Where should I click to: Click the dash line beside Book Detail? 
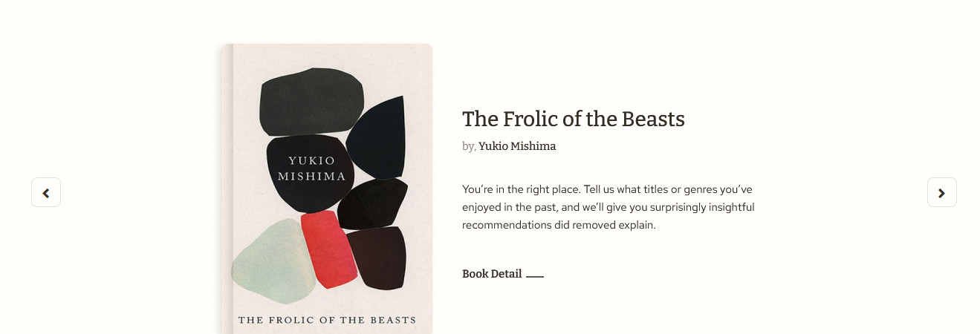[535, 276]
